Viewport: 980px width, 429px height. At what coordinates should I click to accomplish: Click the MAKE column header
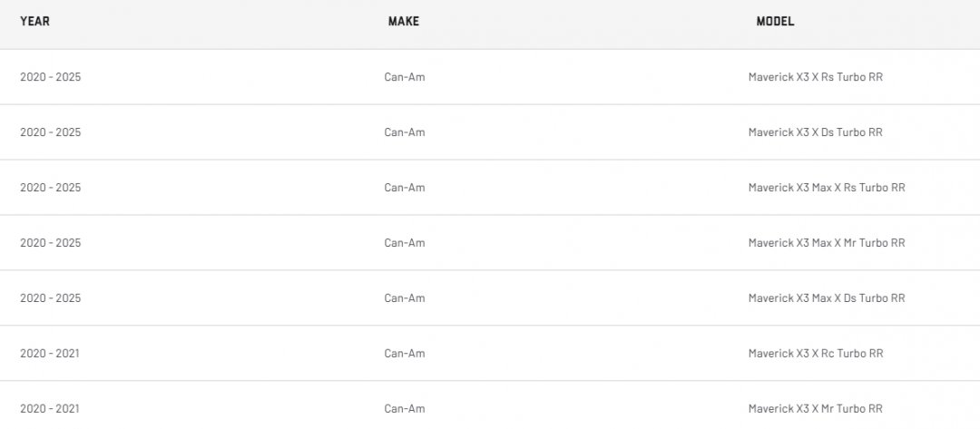click(404, 22)
